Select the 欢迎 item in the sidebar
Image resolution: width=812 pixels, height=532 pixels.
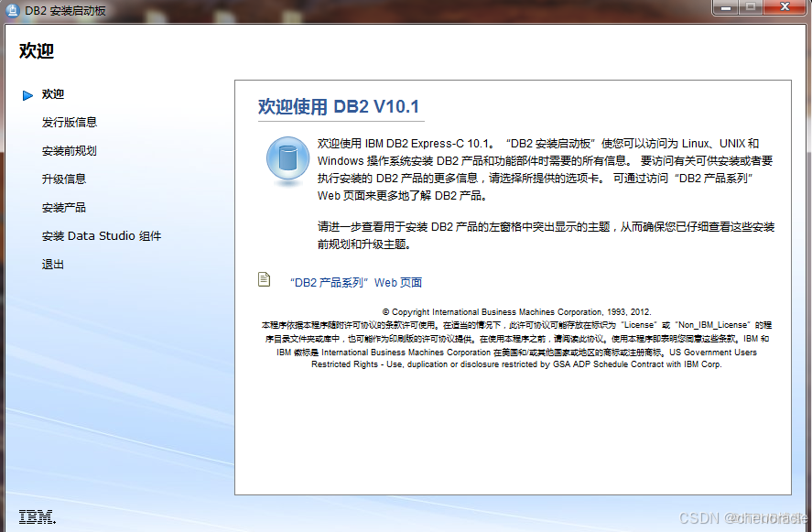point(53,94)
